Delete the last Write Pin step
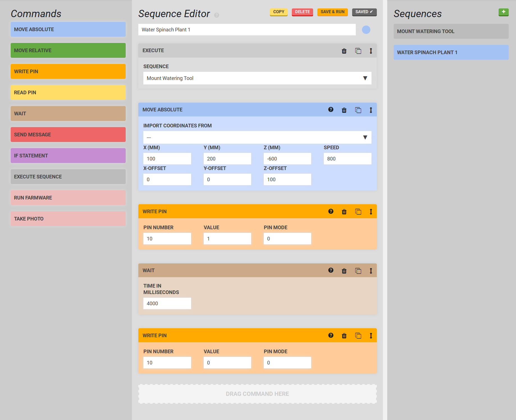 [x=344, y=336]
